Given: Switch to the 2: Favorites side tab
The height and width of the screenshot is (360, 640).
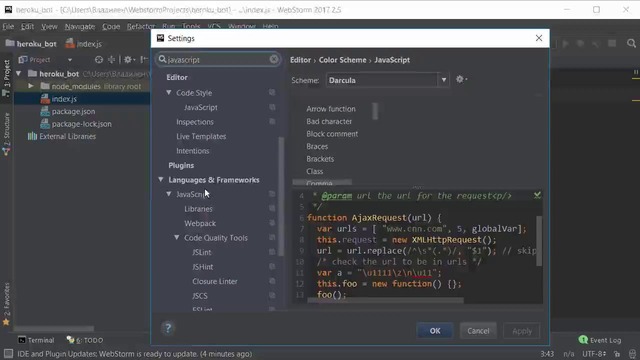Looking at the screenshot, I should [6, 304].
